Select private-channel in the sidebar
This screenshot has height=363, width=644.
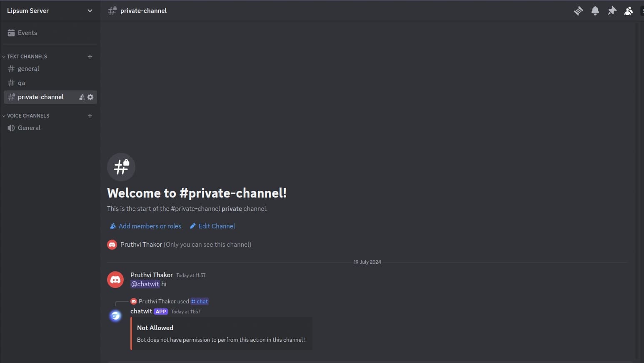(x=50, y=97)
